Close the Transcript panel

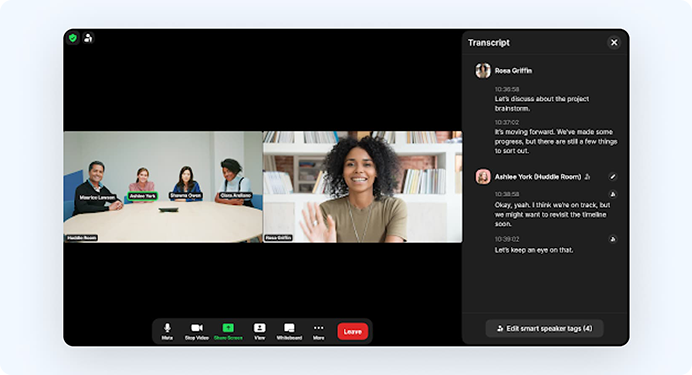(614, 42)
